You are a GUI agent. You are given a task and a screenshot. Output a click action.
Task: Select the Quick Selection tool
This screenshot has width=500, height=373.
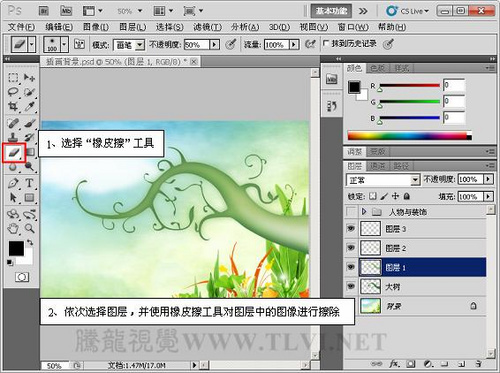click(x=29, y=92)
